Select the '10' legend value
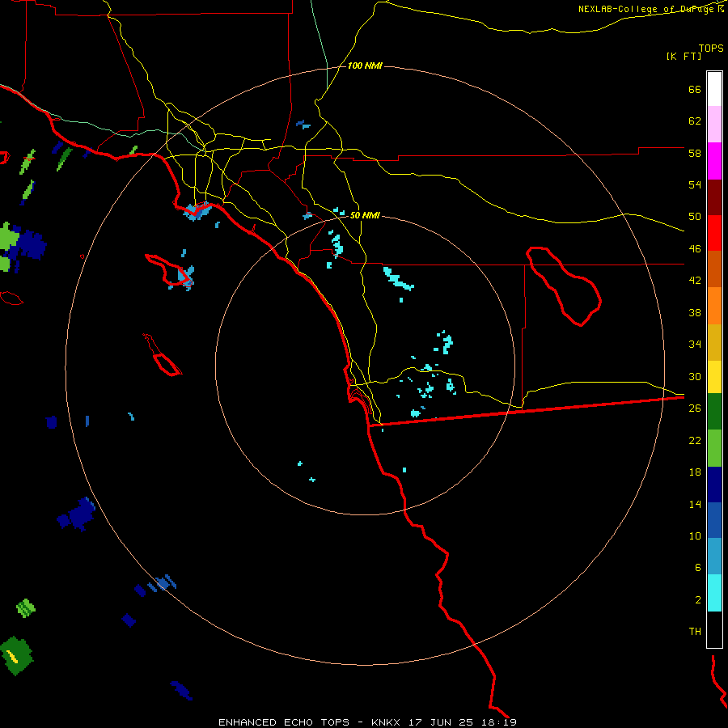 (x=695, y=535)
